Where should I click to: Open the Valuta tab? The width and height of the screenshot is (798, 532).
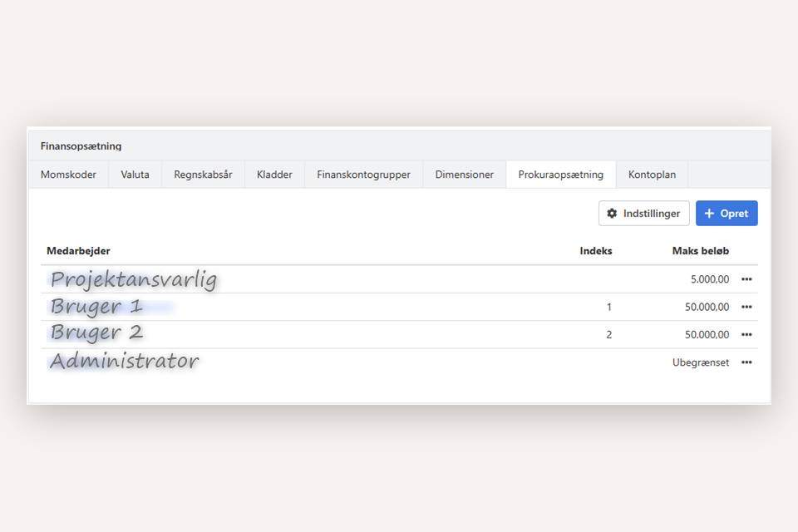tap(134, 175)
